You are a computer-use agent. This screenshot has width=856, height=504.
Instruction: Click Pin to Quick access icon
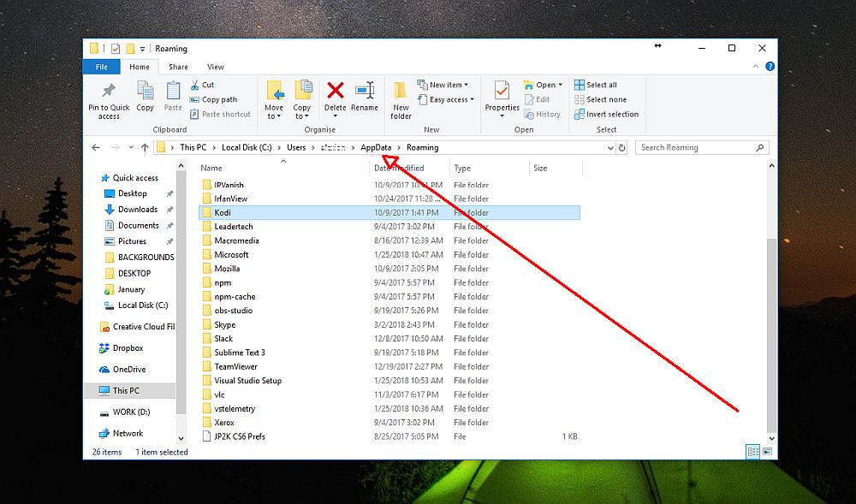click(x=109, y=91)
